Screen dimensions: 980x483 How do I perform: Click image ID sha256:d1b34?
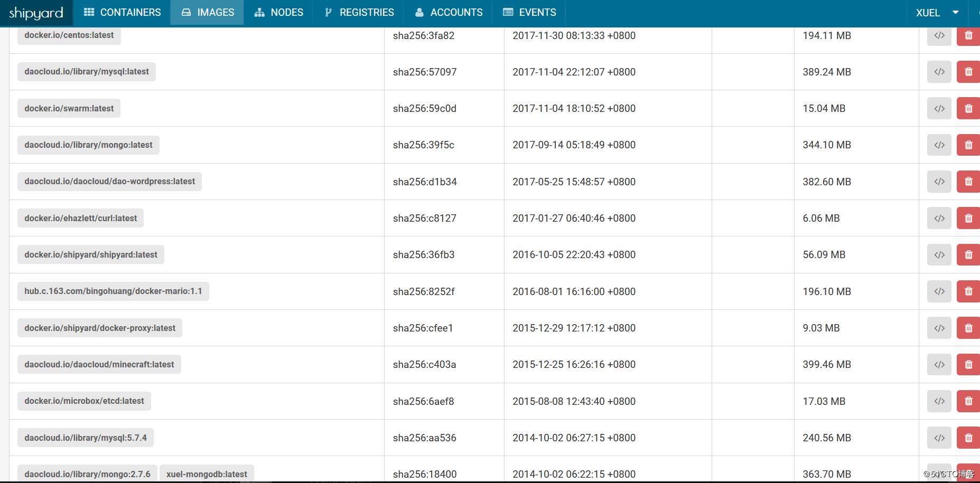click(x=425, y=182)
